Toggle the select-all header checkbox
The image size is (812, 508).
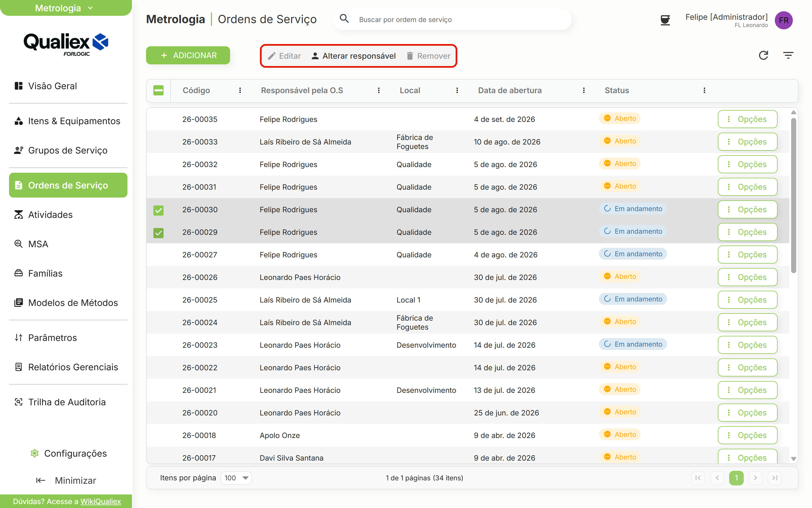[x=158, y=90]
